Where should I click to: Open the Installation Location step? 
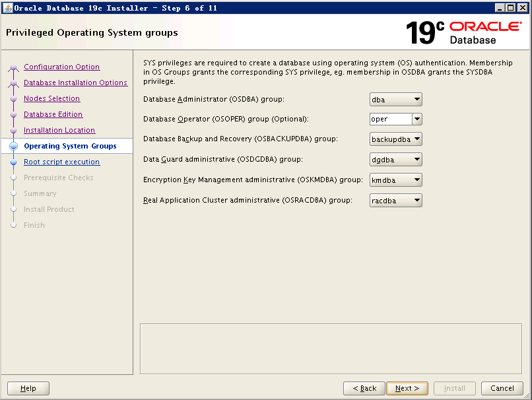click(59, 130)
